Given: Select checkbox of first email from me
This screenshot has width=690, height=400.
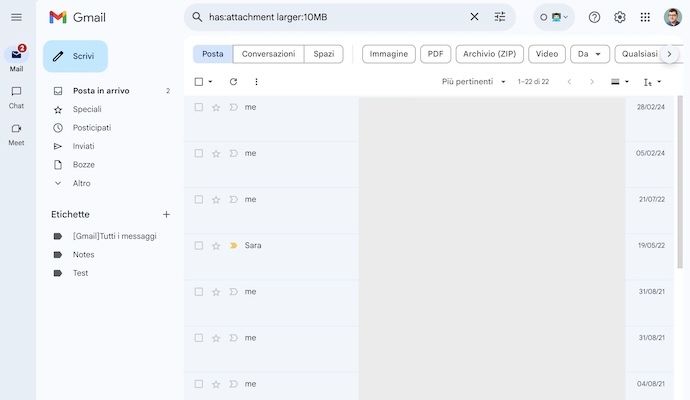Looking at the screenshot, I should pos(199,107).
